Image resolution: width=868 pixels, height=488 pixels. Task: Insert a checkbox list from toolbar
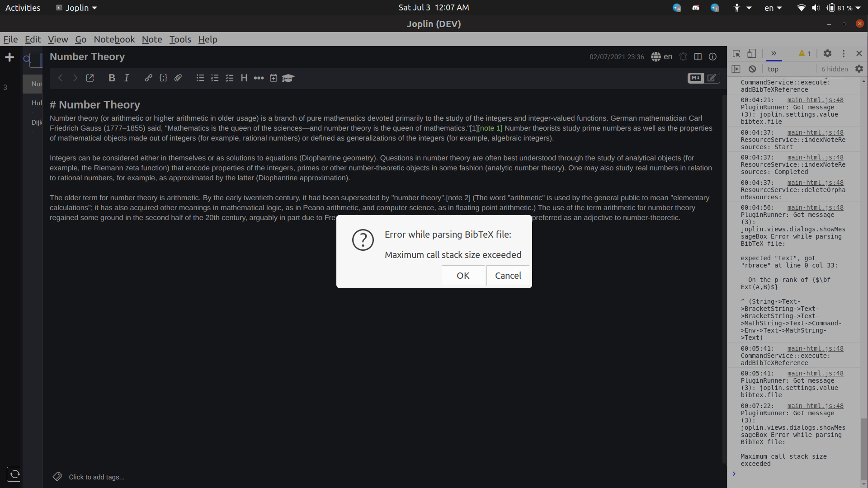230,78
